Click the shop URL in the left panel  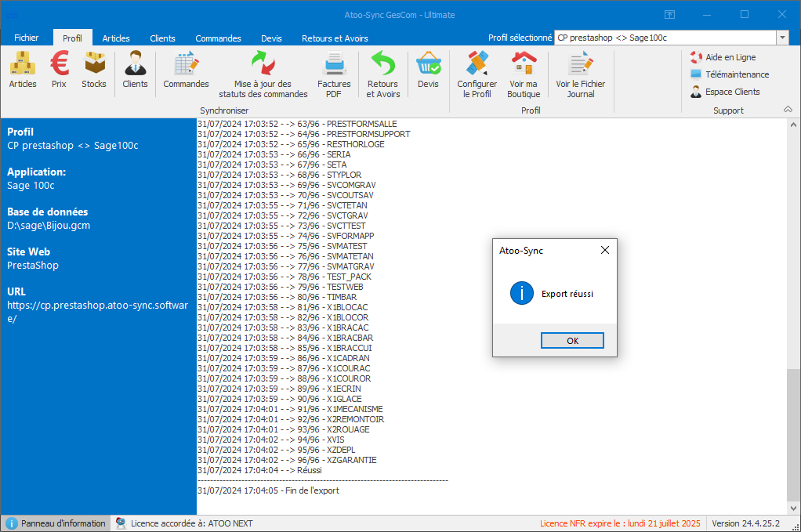(97, 311)
